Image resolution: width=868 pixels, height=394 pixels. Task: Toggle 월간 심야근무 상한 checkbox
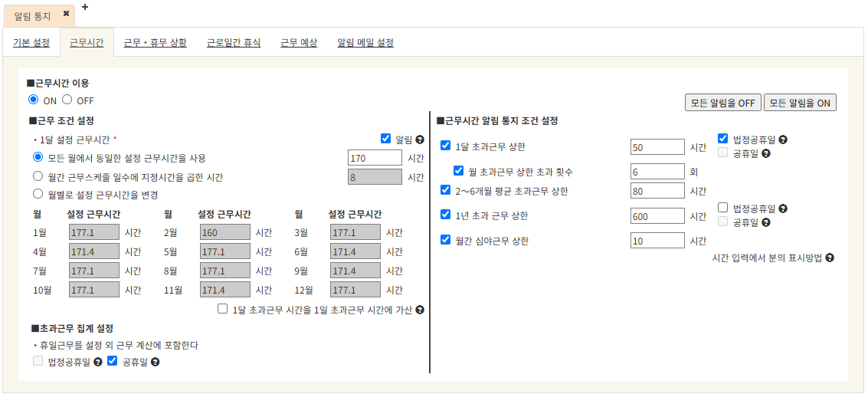click(x=446, y=240)
